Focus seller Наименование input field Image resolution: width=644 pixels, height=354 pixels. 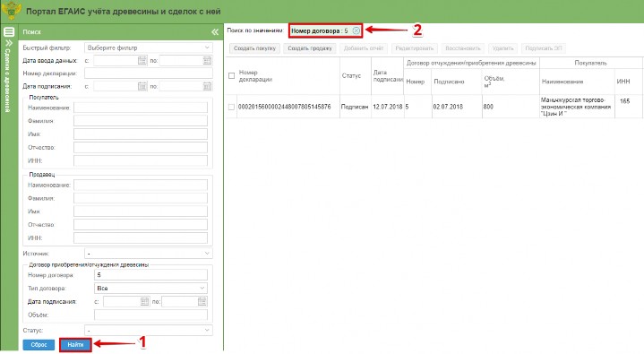(141, 185)
